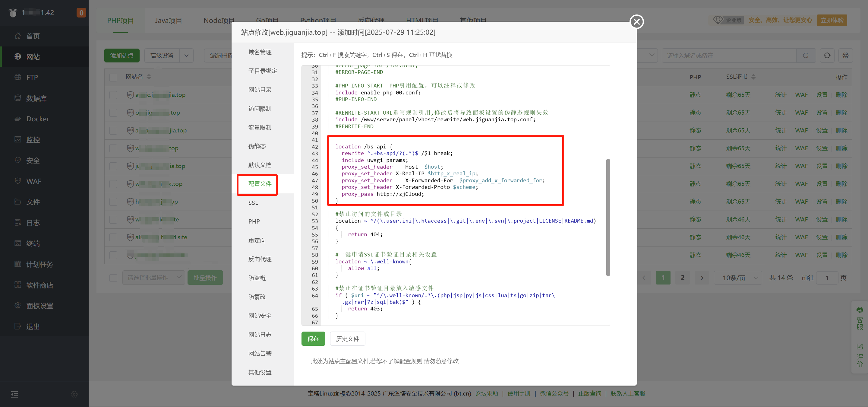Image resolution: width=868 pixels, height=407 pixels.
Task: Open the 客服 customer service icon
Action: [x=860, y=310]
